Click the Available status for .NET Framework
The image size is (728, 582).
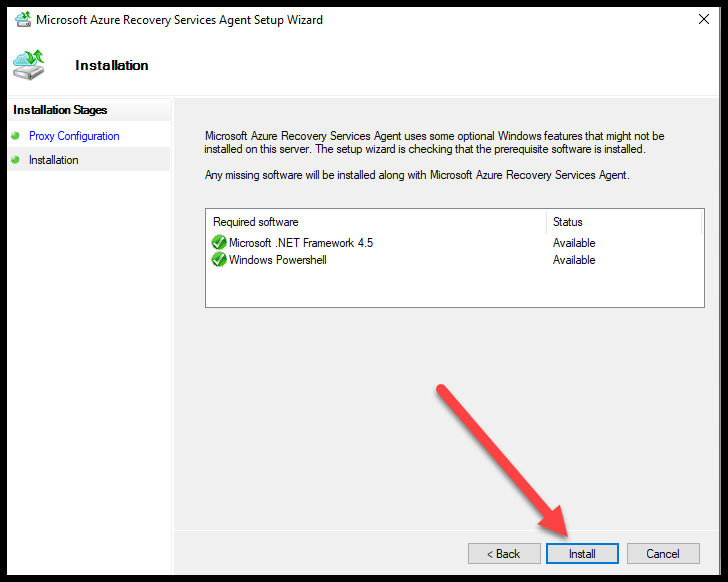pos(574,243)
